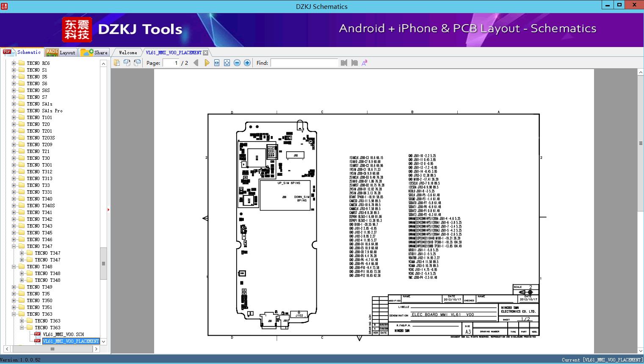Screen dimensions: 644x364
Task: Expand the TECNO T35 node
Action: pos(14,294)
